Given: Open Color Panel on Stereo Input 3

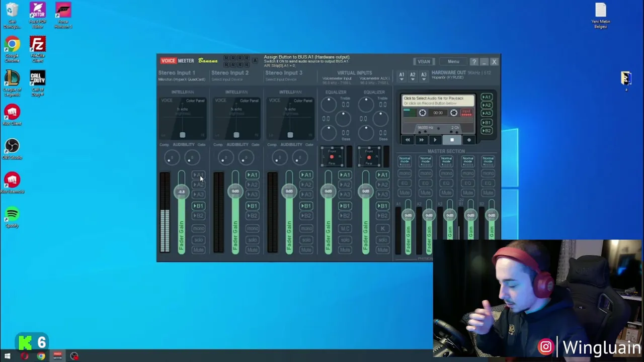Looking at the screenshot, I should [303, 101].
